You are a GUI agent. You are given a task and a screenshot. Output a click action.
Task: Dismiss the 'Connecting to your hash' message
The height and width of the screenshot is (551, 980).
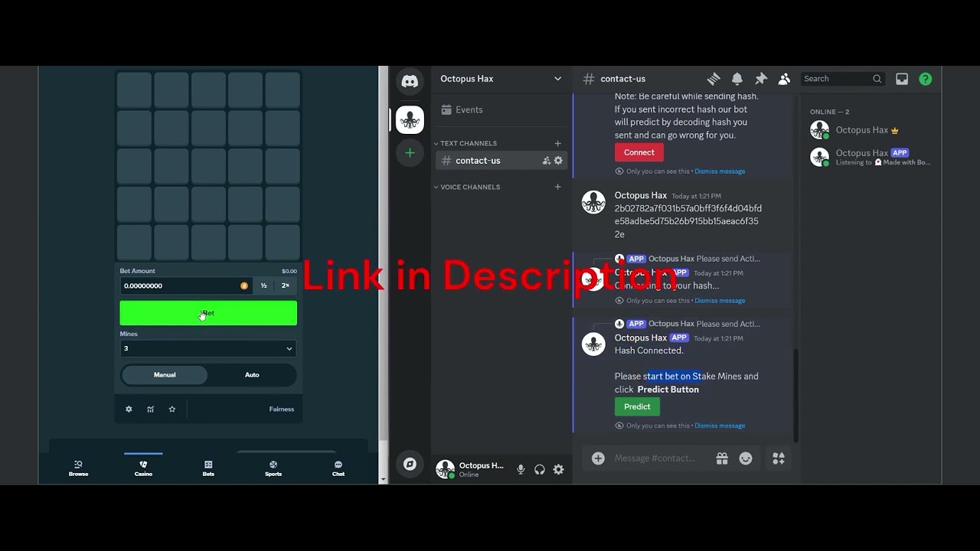click(720, 301)
